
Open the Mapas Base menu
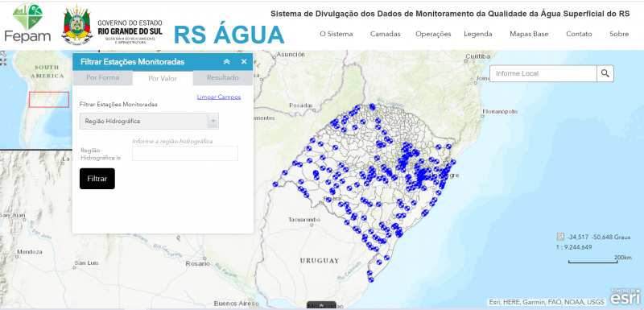(529, 34)
